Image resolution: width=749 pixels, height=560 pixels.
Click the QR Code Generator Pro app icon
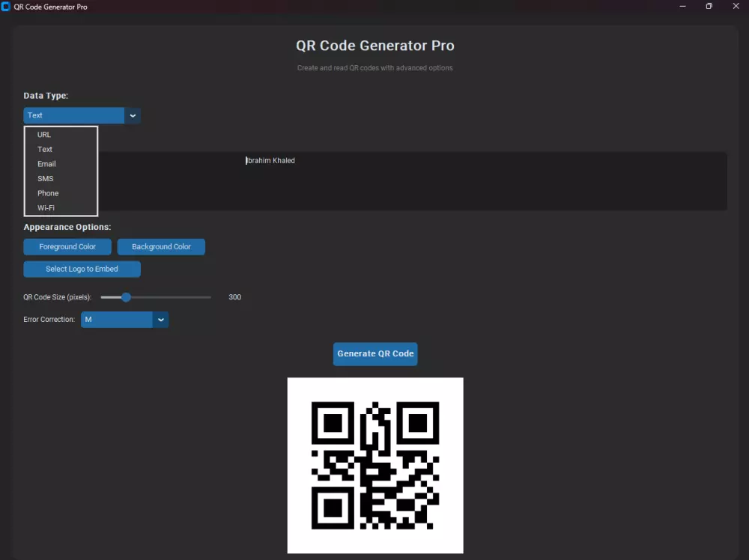(6, 7)
